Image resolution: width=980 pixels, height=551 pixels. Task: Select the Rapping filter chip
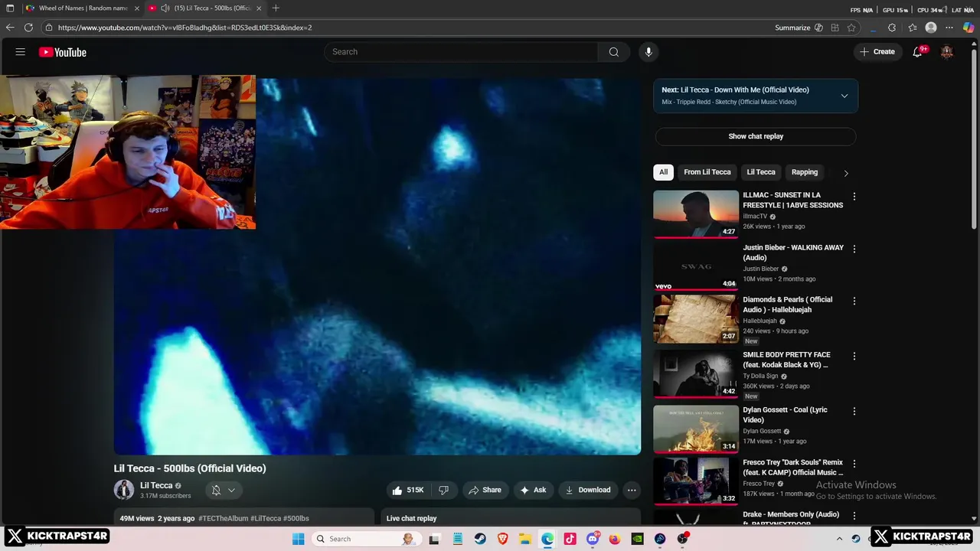[805, 172]
